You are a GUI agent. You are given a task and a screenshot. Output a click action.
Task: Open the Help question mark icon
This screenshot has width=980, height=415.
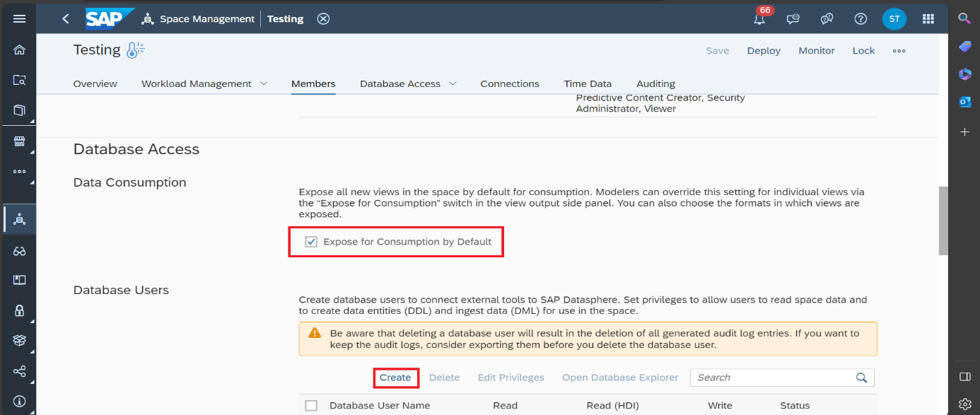pos(861,19)
